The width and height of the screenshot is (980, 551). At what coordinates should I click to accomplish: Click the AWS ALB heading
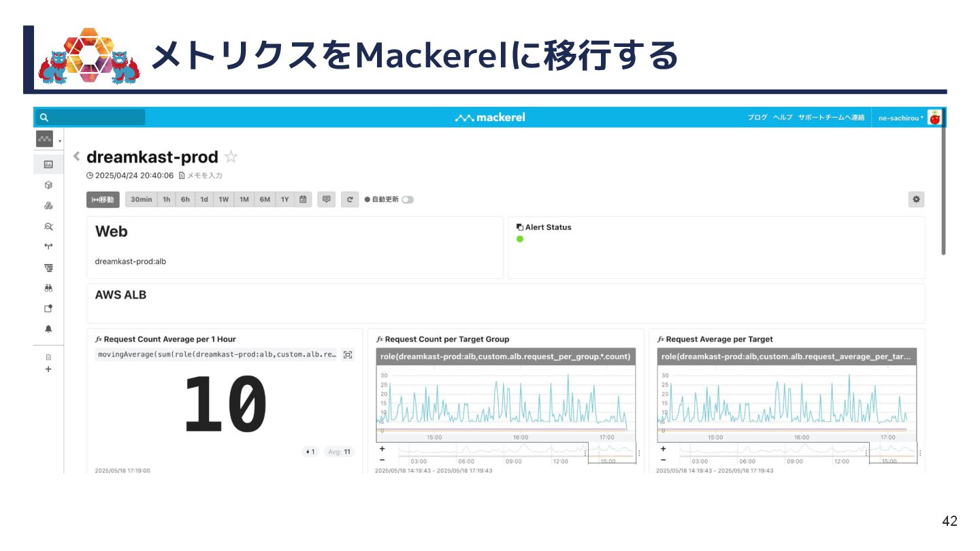120,295
